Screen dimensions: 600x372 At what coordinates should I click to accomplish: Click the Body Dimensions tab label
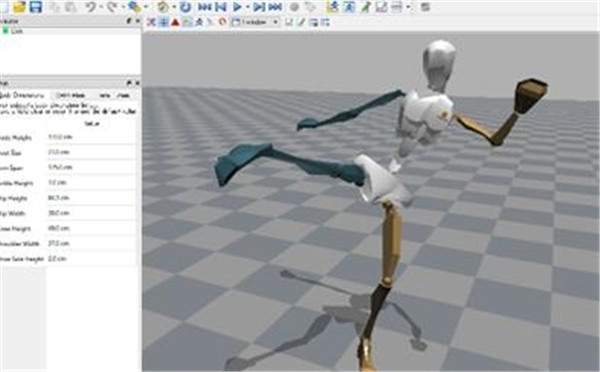click(x=22, y=95)
